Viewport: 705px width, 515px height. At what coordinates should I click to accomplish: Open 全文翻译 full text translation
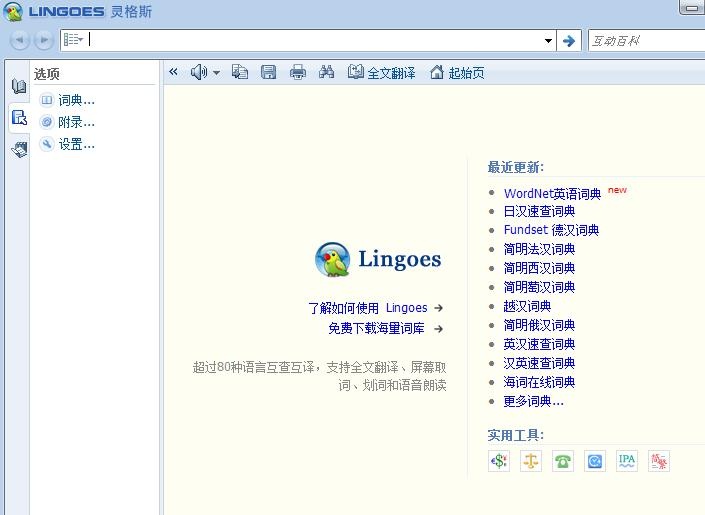pos(381,72)
